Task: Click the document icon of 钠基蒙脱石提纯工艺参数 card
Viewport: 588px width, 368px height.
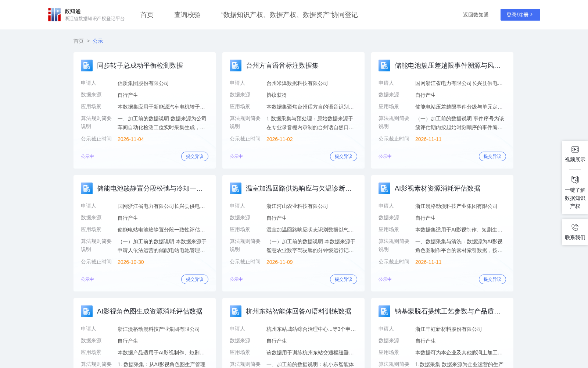Action: pos(384,311)
